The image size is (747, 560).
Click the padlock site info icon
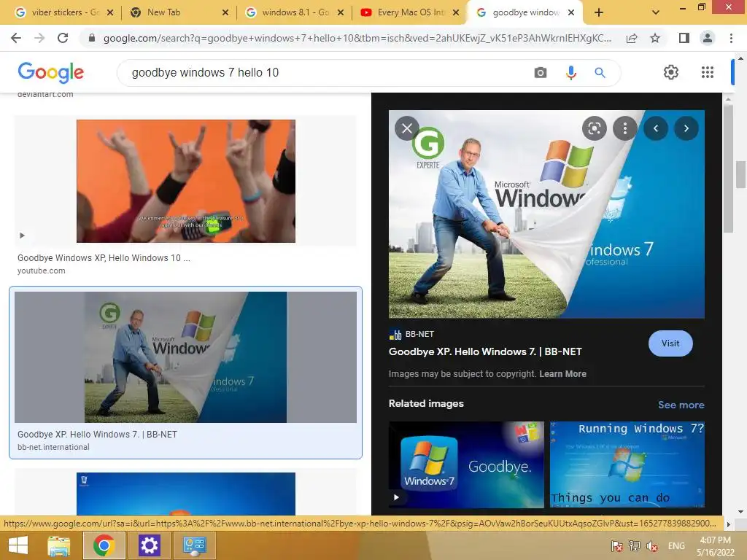[x=92, y=38]
